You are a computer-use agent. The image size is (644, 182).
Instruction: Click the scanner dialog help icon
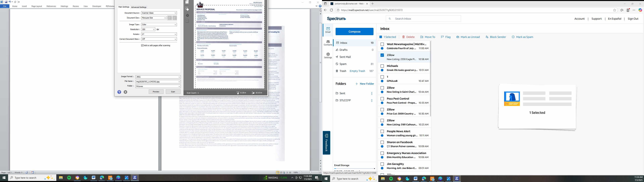119,92
